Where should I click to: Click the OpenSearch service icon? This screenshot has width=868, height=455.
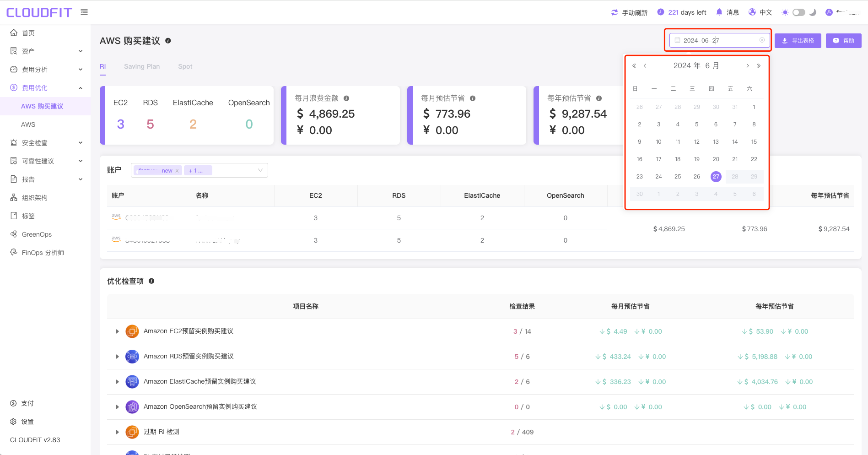[x=132, y=407]
